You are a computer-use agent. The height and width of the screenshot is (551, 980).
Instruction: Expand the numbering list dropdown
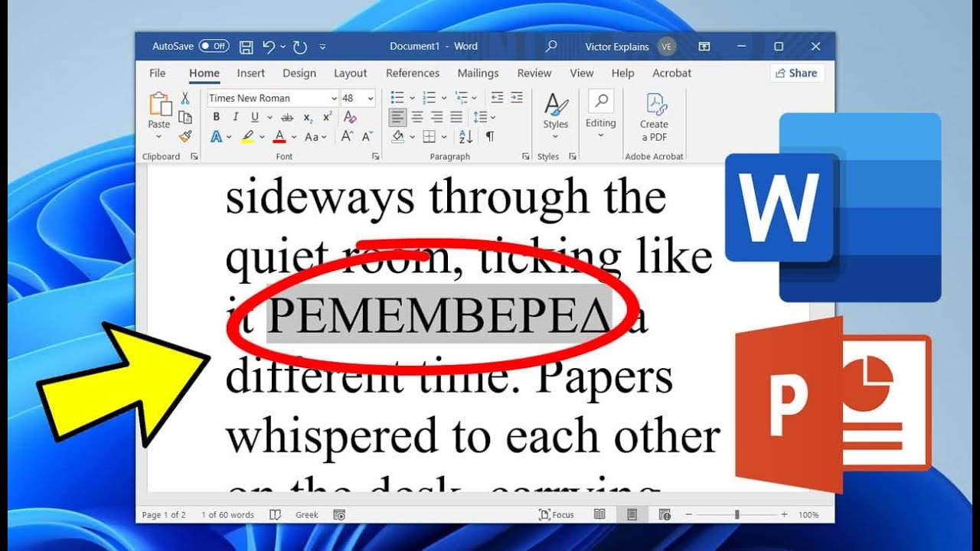click(444, 97)
